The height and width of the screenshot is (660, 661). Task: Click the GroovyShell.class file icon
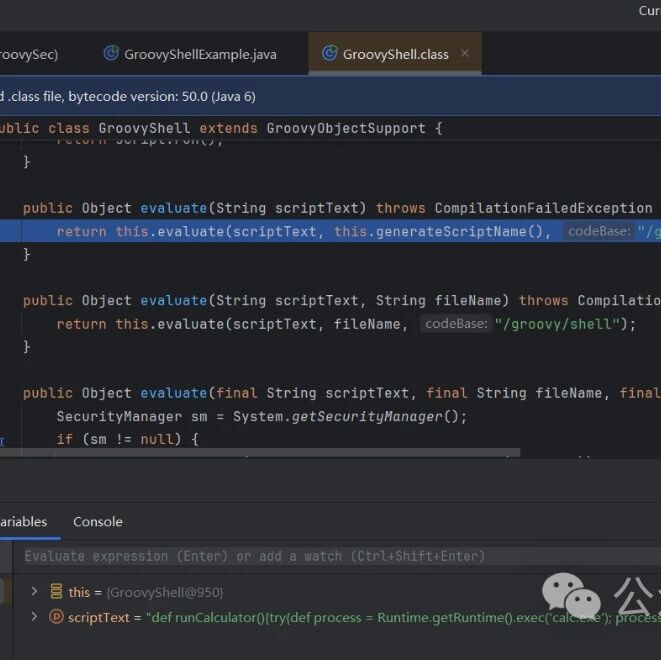(330, 54)
